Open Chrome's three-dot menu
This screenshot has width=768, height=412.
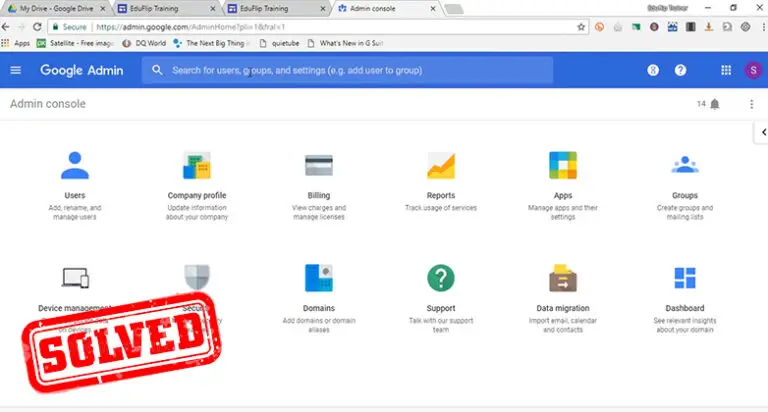click(764, 27)
